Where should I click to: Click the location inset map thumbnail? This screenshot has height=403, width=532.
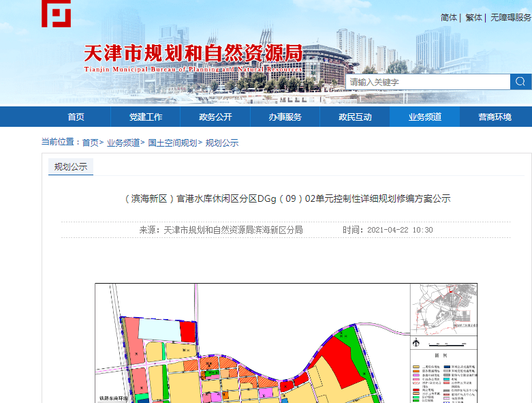443,310
